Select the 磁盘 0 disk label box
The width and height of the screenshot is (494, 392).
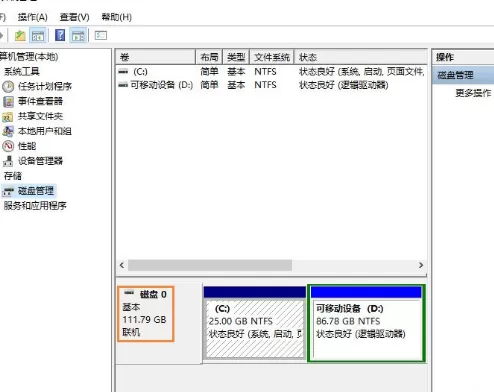click(x=146, y=314)
